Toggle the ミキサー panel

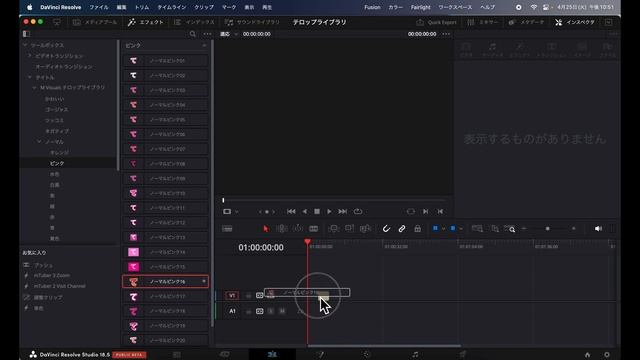coord(483,22)
